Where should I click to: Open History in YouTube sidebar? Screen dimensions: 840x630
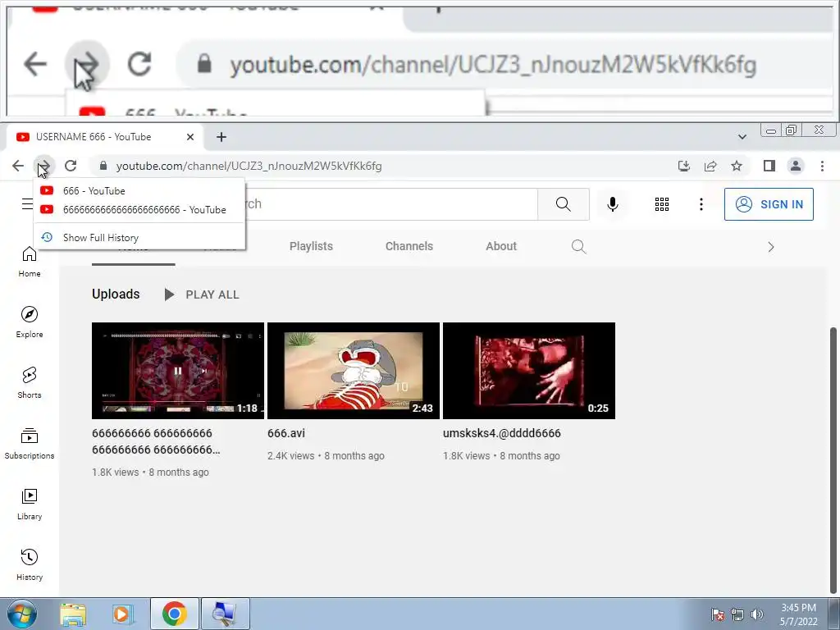(x=30, y=564)
